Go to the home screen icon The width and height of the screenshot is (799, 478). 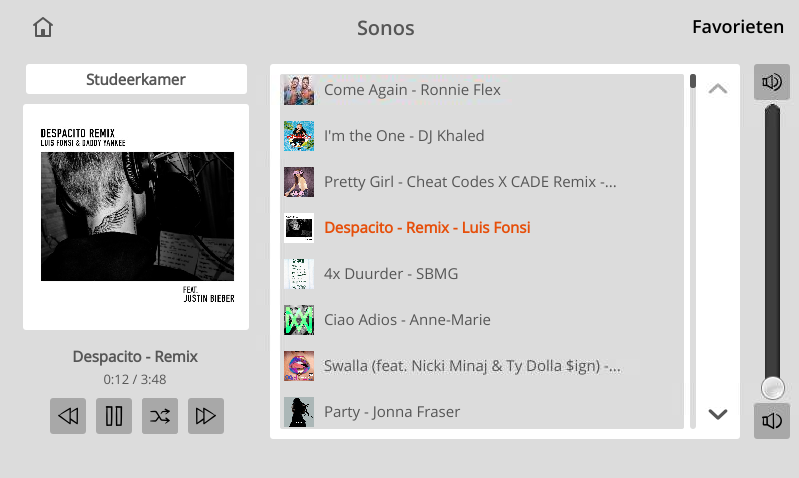click(43, 28)
